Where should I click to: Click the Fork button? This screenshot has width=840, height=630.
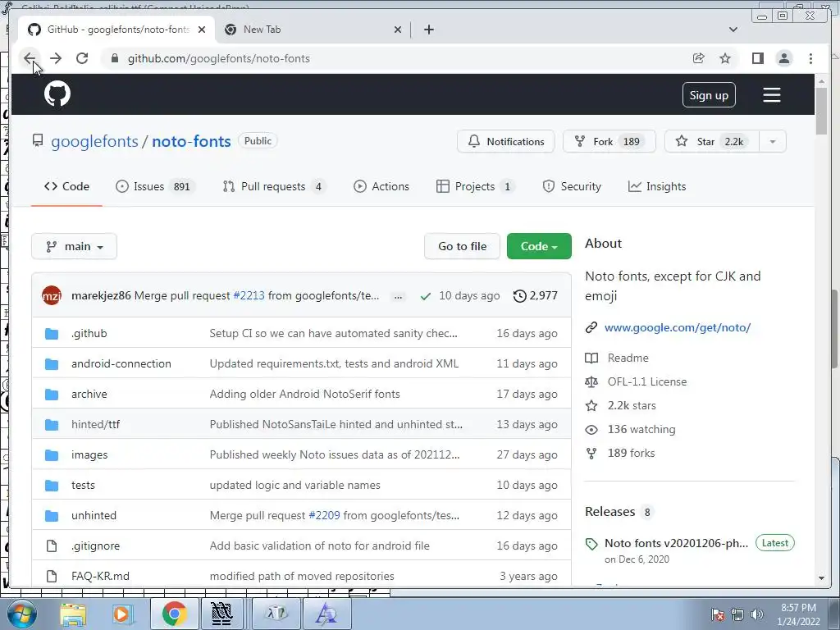click(609, 141)
